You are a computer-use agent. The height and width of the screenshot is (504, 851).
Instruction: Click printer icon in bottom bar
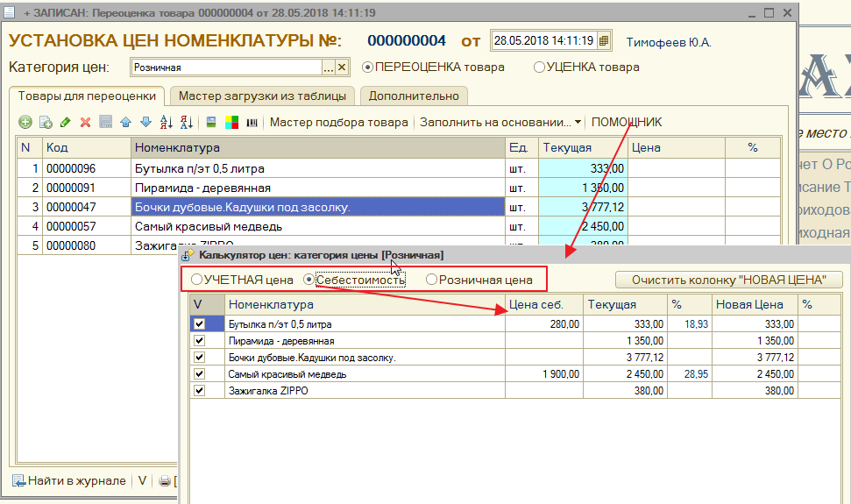tap(165, 480)
